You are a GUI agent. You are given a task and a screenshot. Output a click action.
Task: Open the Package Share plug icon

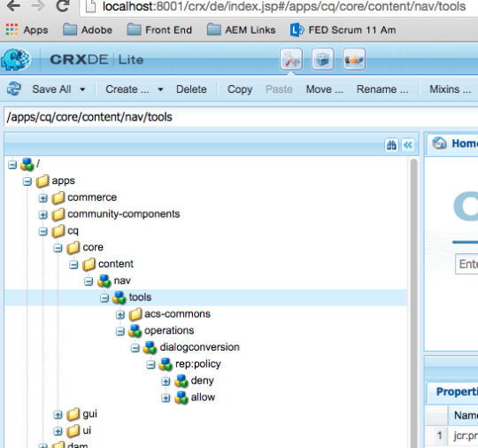354,58
